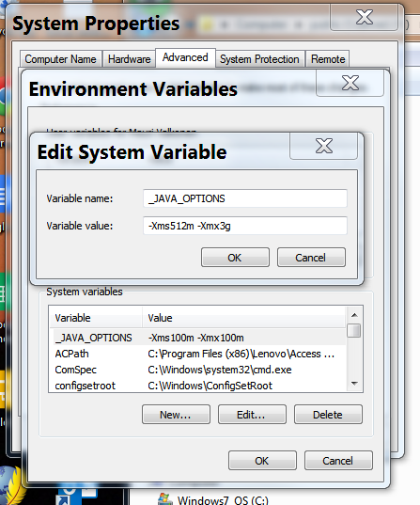420x505 pixels.
Task: Click Delete under System variables
Action: (328, 415)
